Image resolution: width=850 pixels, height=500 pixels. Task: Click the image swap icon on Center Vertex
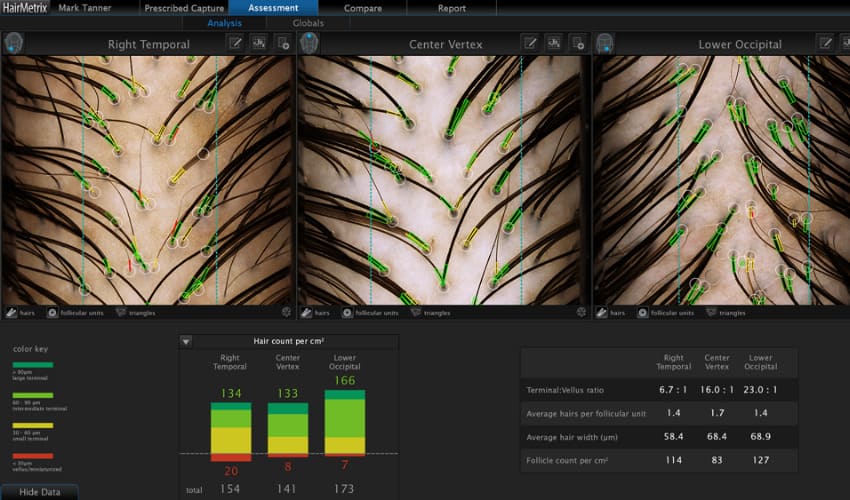coord(554,43)
